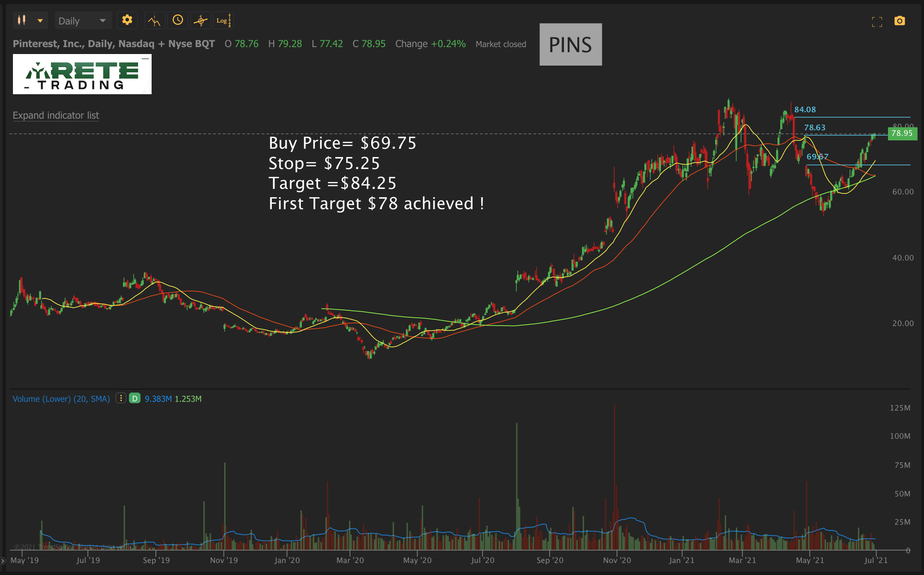Click the 20.00 price axis label
The height and width of the screenshot is (575, 924).
point(903,323)
